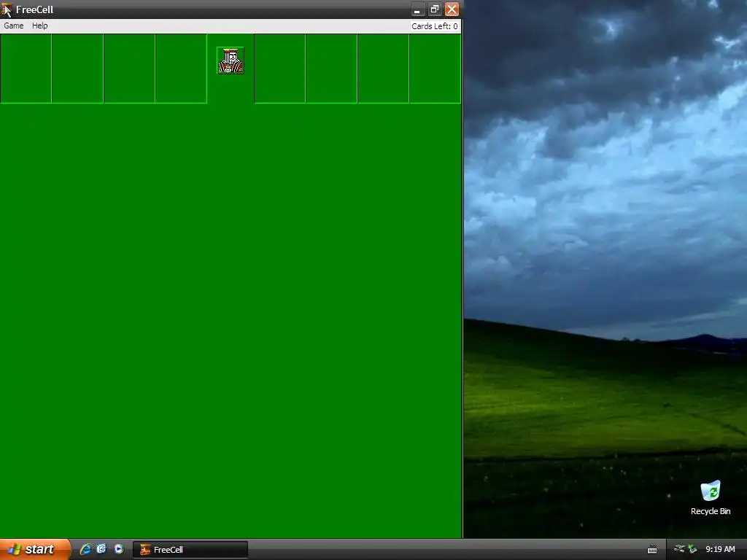Screen dimensions: 747x560
Task: Close the FreeCell window
Action: point(452,9)
